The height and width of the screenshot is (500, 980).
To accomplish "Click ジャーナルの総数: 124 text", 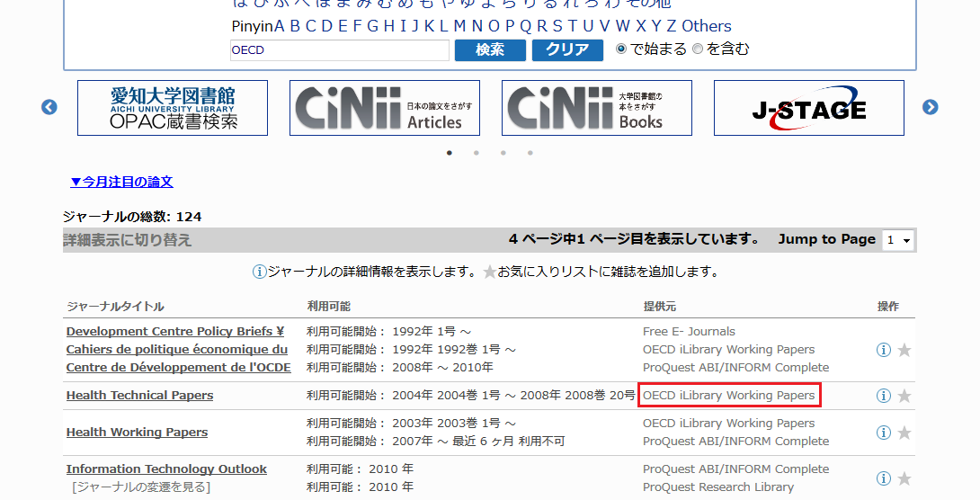I will [132, 217].
